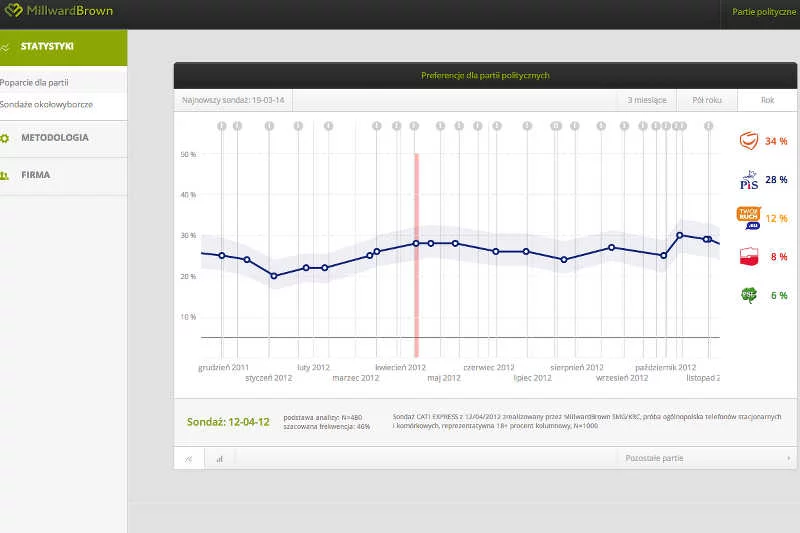Click the październik 2012 axis label
The image size is (800, 533).
pyautogui.click(x=665, y=367)
